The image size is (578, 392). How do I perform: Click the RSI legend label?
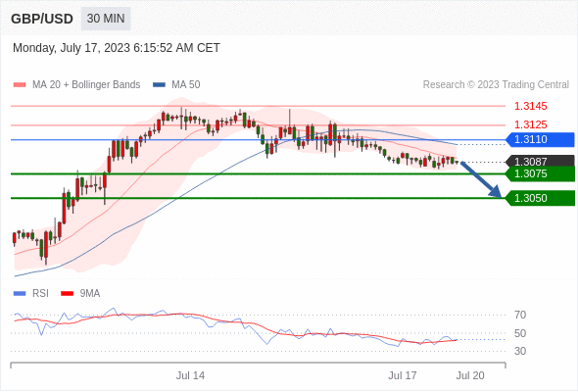click(x=40, y=294)
